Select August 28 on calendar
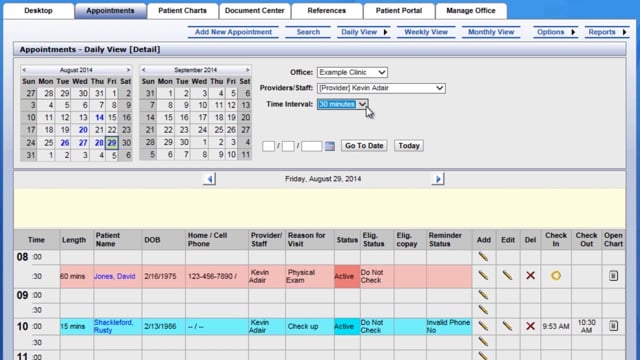This screenshot has height=360, width=640. [x=99, y=143]
